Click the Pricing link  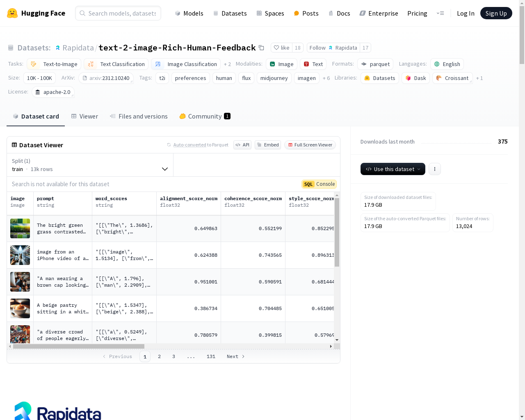click(x=417, y=13)
